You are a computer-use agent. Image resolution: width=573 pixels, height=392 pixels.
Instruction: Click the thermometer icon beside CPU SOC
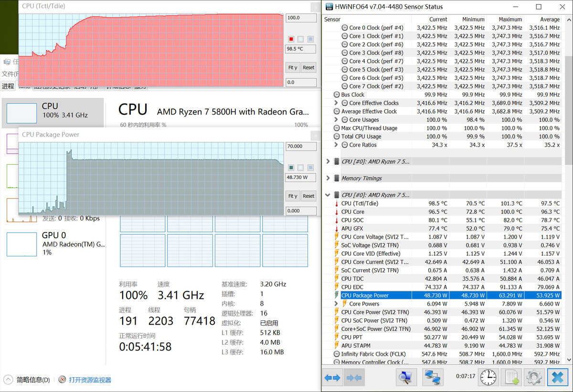tap(336, 220)
